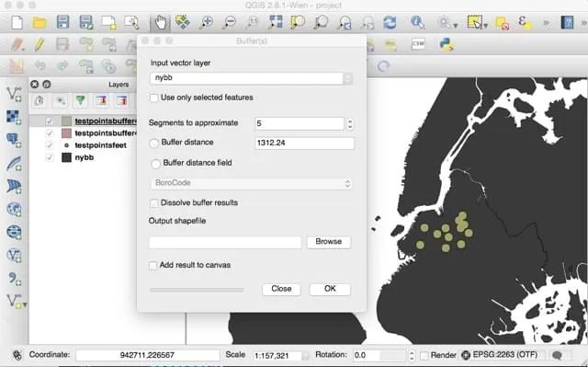Click the Rotation stepper arrows

[412, 355]
